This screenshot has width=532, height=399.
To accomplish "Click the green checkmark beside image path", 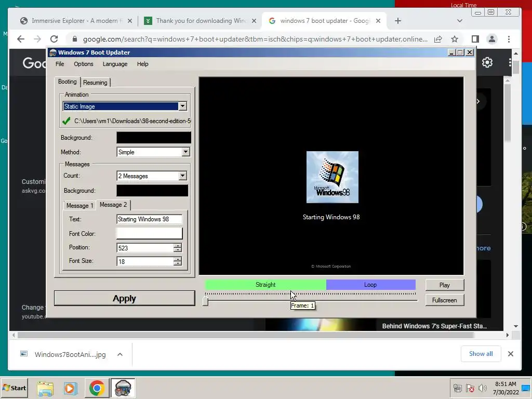I will [x=66, y=121].
